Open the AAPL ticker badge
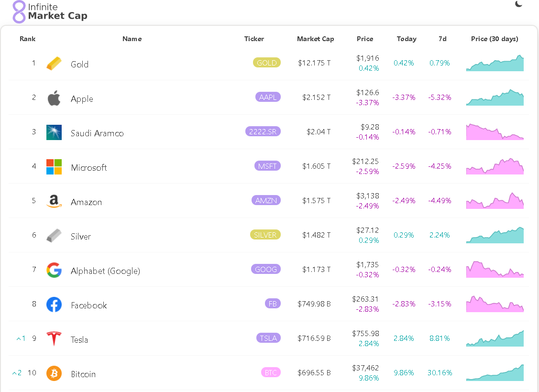Image resolution: width=539 pixels, height=392 pixels. pos(268,97)
